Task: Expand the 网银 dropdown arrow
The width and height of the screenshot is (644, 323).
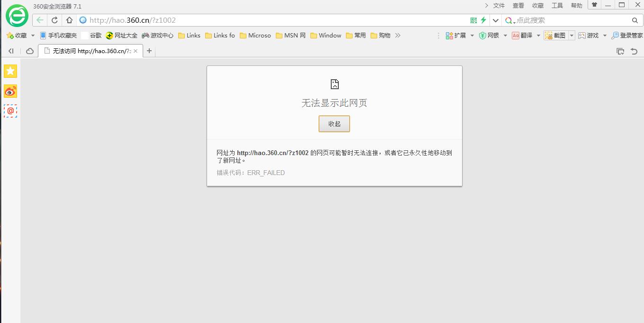Action: [x=505, y=36]
